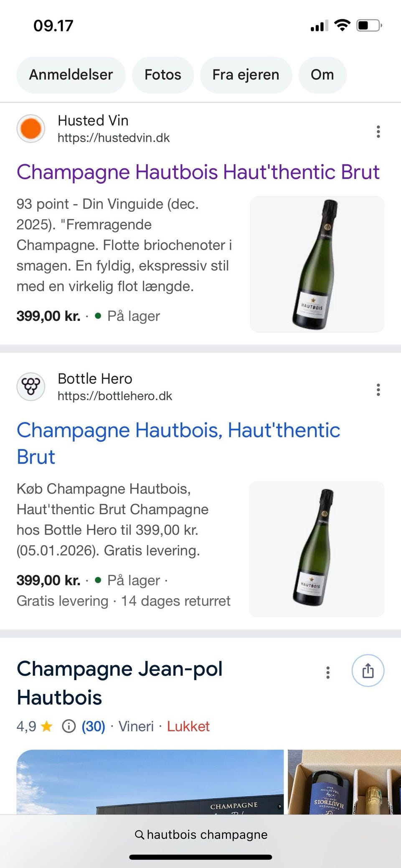
Task: Tap the search magnifier icon
Action: click(140, 835)
